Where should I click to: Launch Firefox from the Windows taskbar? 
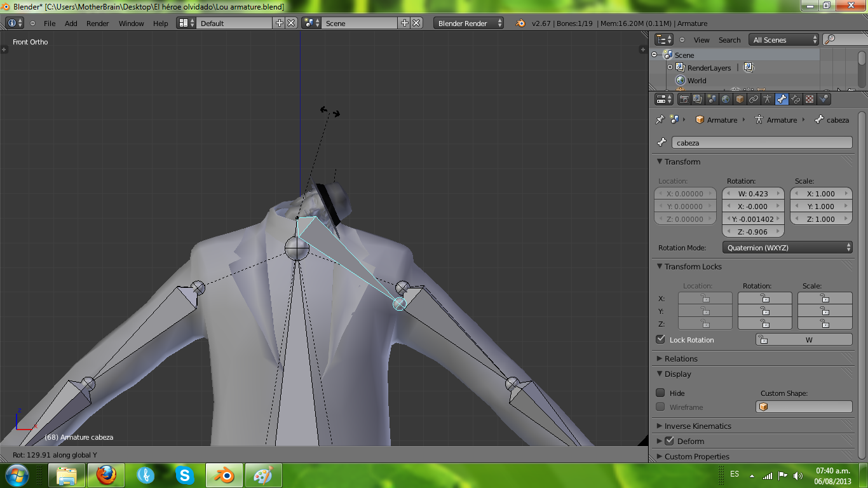[106, 475]
